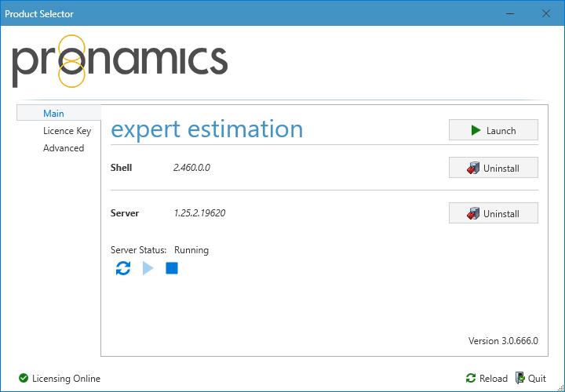Click the Server Status Running text

click(x=191, y=250)
